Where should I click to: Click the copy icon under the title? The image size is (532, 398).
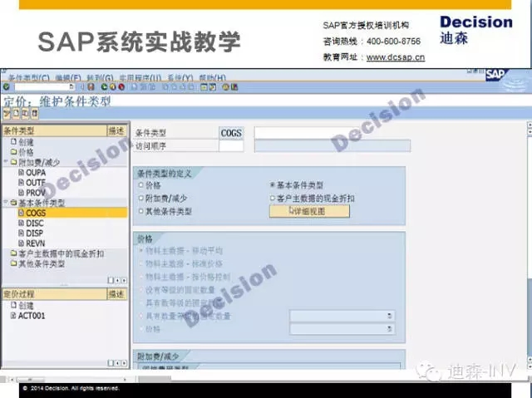25,113
